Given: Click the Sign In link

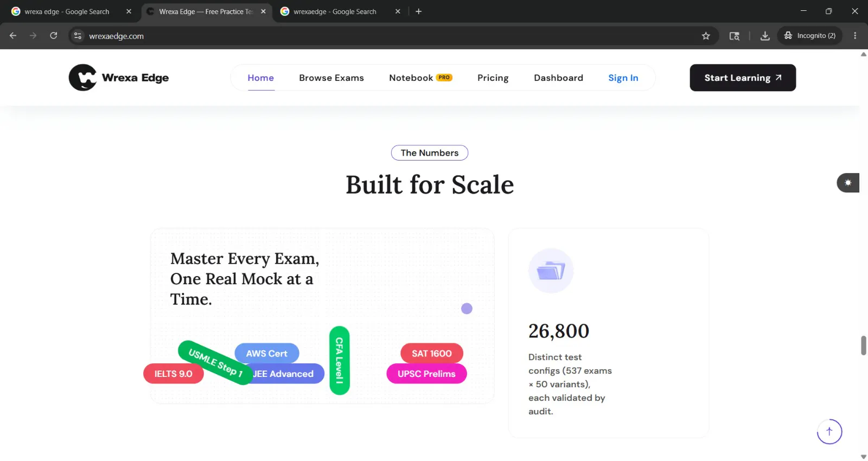Looking at the screenshot, I should 623,78.
